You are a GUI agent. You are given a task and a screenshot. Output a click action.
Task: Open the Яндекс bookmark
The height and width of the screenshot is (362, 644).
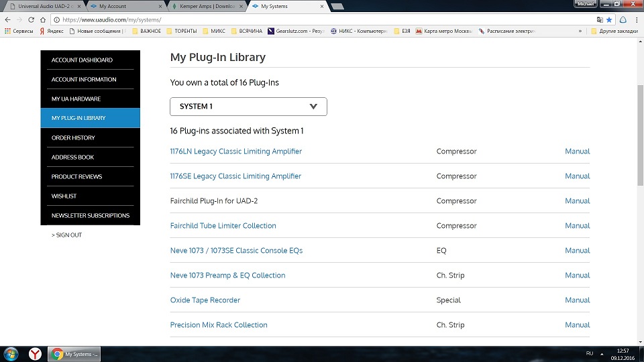pos(52,31)
